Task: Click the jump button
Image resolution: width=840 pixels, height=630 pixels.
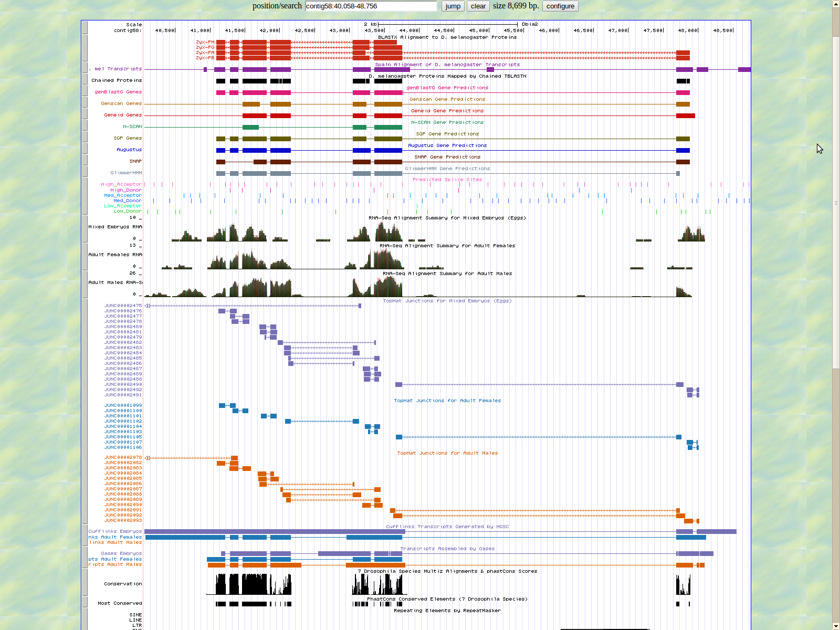Action: (x=453, y=6)
